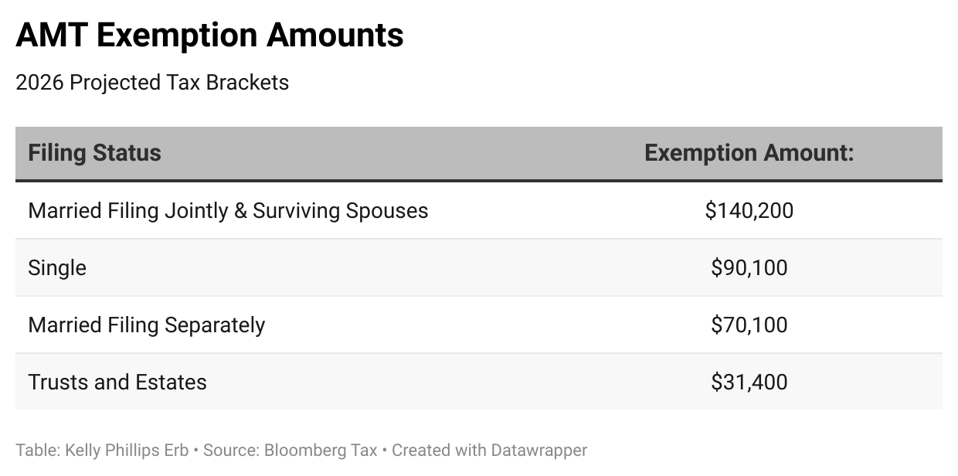Click the Single filing status row label
This screenshot has height=476, width=958.
(x=57, y=268)
